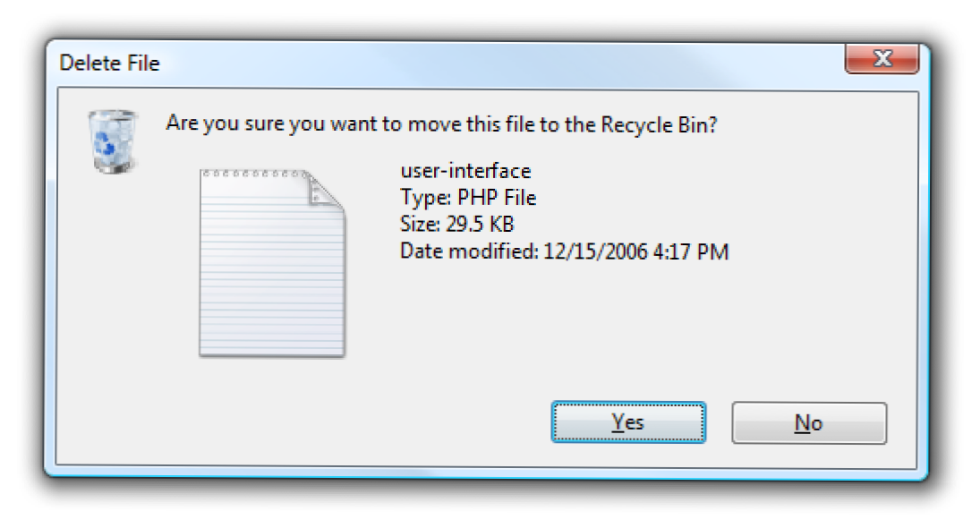This screenshot has height=528, width=980.
Task: Click the "Delete File" title text
Action: pyautogui.click(x=109, y=64)
